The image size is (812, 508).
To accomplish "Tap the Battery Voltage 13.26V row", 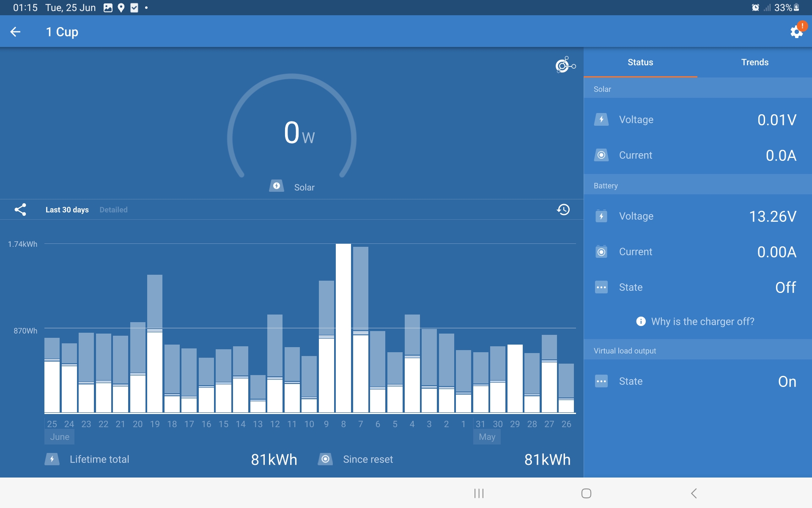I will coord(698,216).
